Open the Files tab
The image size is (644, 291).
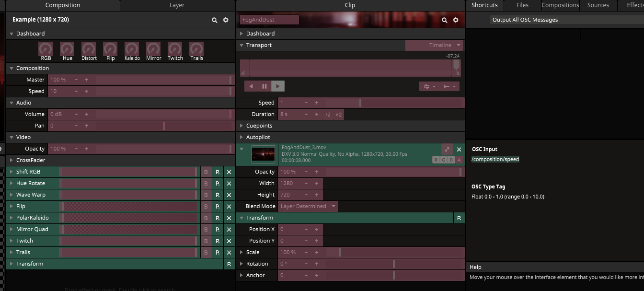click(x=522, y=5)
